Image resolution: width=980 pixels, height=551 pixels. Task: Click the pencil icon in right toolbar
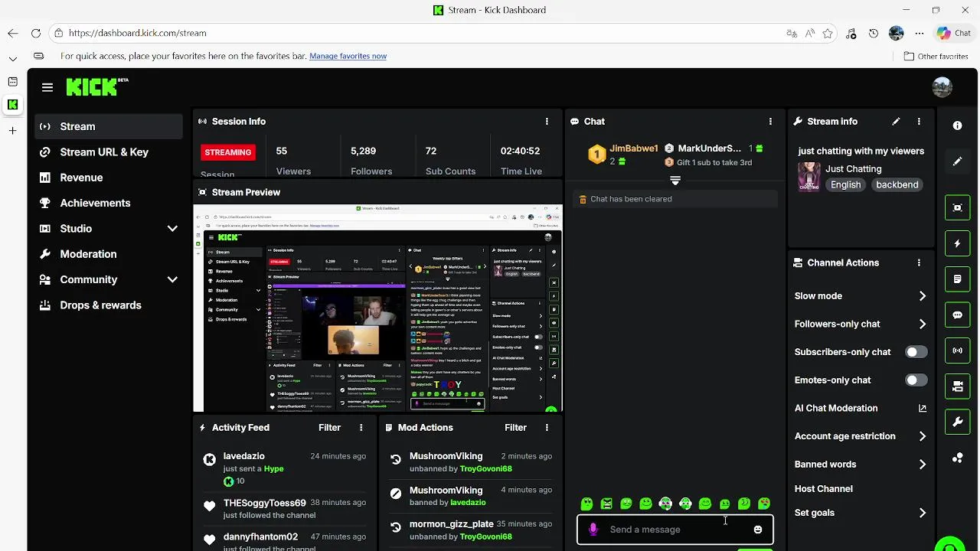click(957, 161)
